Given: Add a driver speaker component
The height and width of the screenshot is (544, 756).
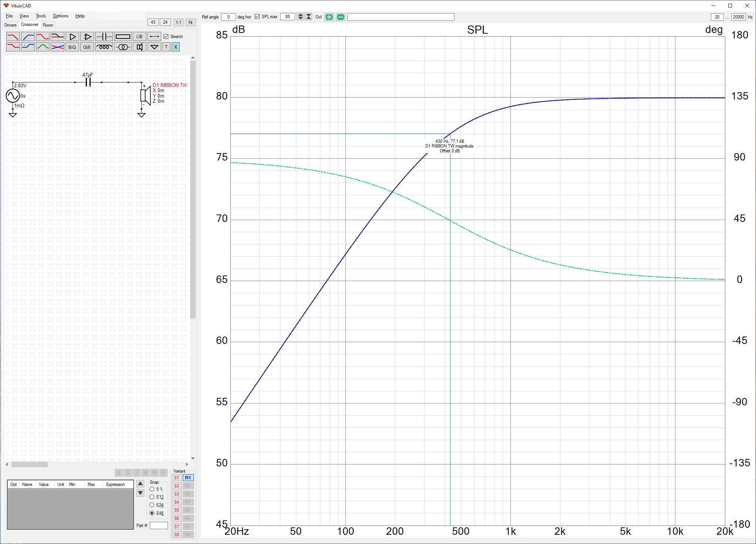Looking at the screenshot, I should click(139, 47).
